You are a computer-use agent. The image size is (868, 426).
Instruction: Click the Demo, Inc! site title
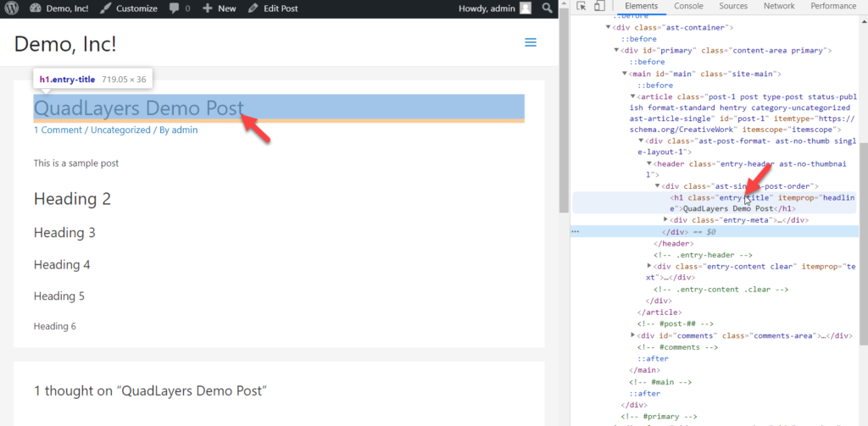point(65,44)
